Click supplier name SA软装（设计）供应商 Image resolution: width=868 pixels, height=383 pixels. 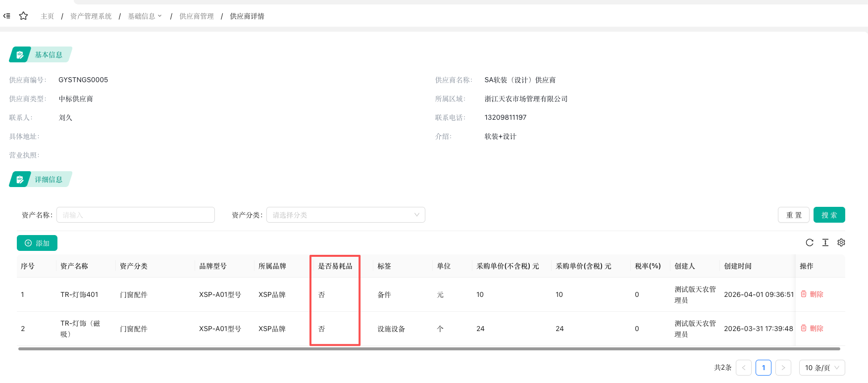[520, 80]
